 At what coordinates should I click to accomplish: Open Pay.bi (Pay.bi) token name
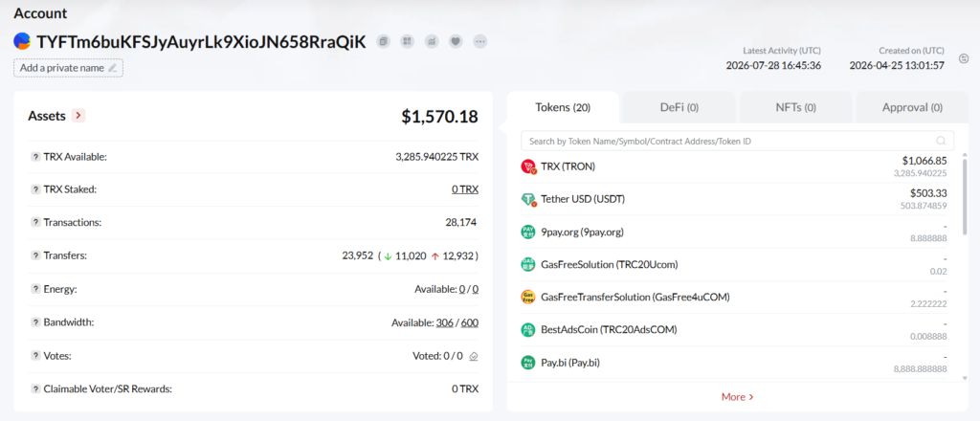tap(570, 363)
